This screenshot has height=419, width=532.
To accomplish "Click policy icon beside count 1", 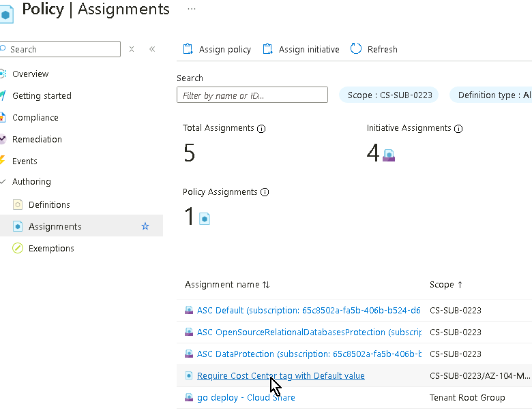I will tap(205, 219).
